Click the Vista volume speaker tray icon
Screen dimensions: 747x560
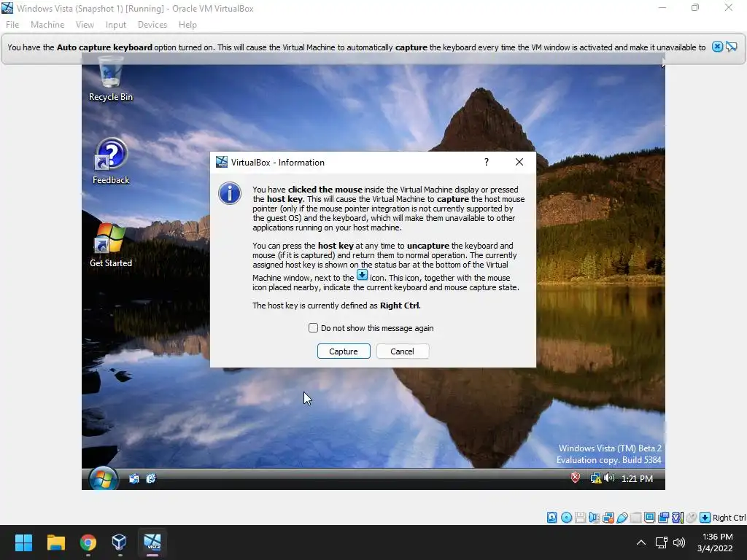pos(609,478)
